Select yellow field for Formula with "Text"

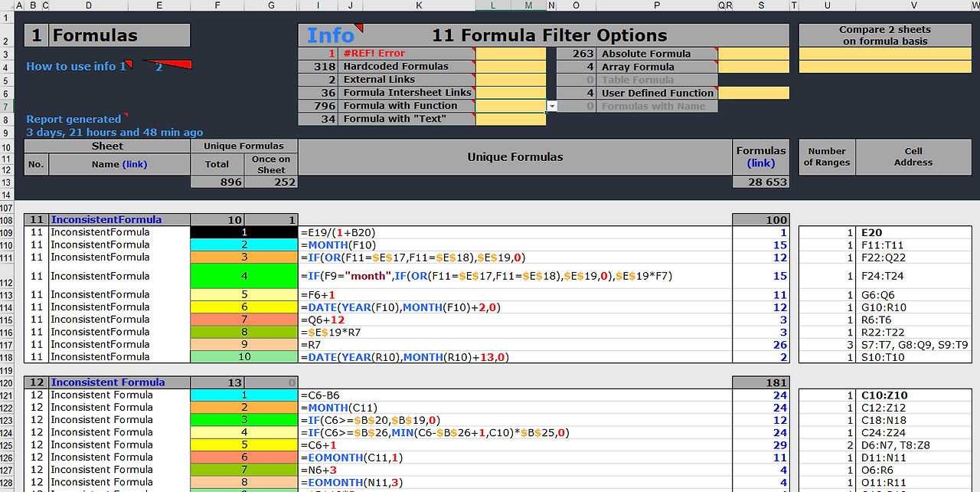point(511,119)
